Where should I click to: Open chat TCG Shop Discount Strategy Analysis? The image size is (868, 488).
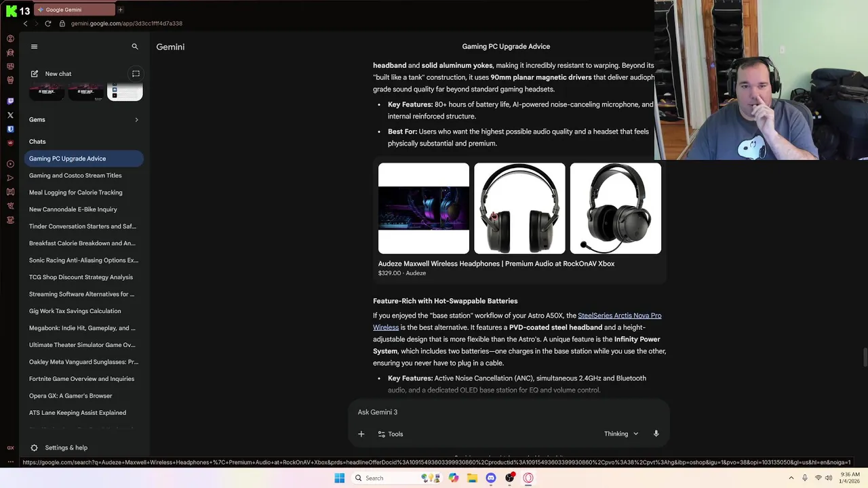click(x=83, y=277)
